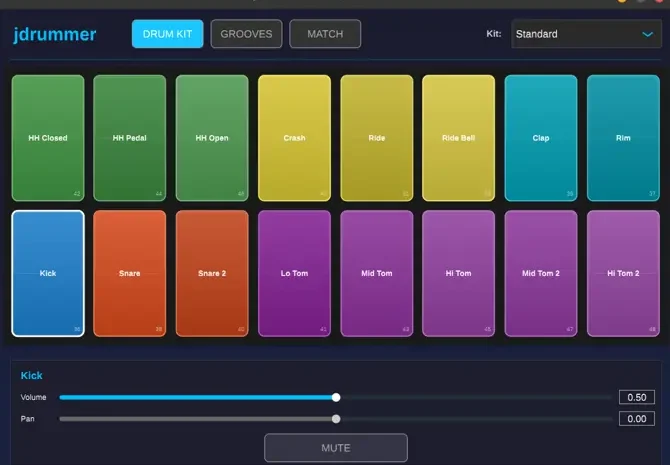670x465 pixels.
Task: Open the Kit Standard dropdown
Action: 586,34
